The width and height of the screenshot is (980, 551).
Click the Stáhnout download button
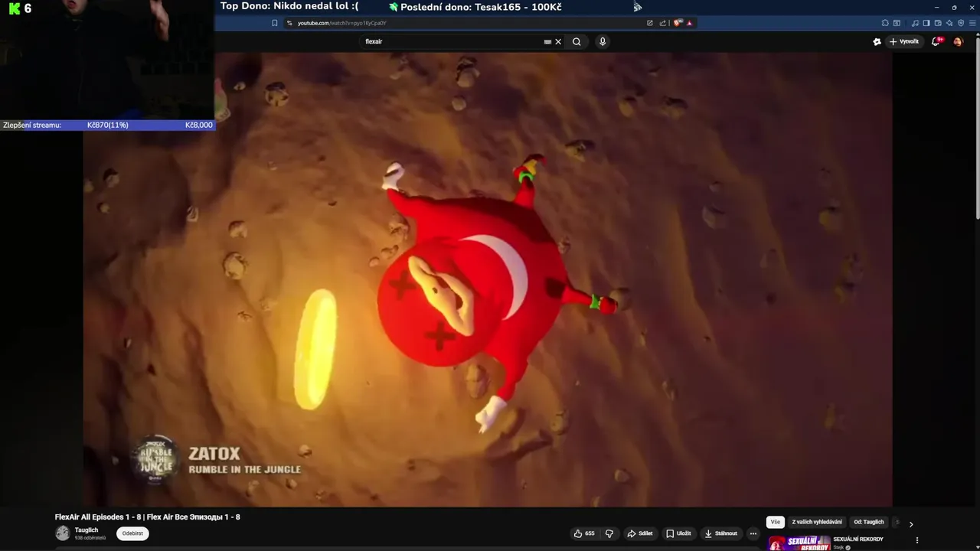tap(721, 533)
